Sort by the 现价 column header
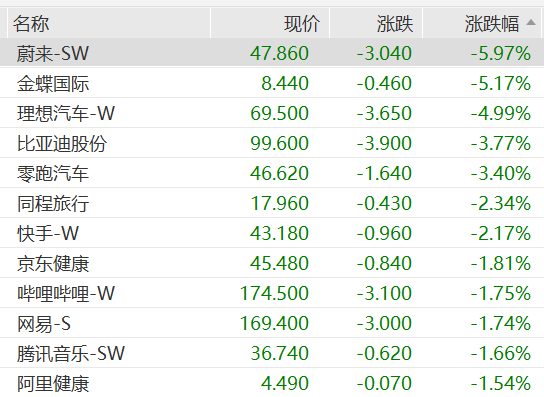Viewport: 544px width, 397px height. 270,23
